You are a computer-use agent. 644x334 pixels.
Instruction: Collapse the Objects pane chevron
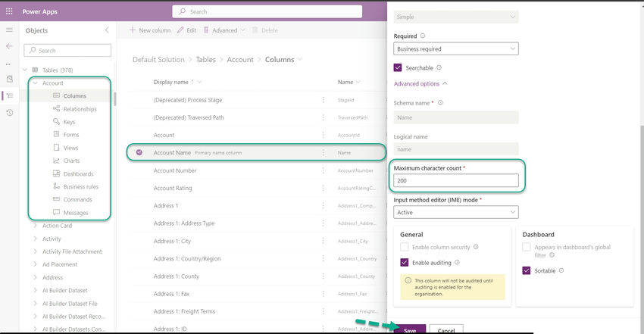(107, 30)
